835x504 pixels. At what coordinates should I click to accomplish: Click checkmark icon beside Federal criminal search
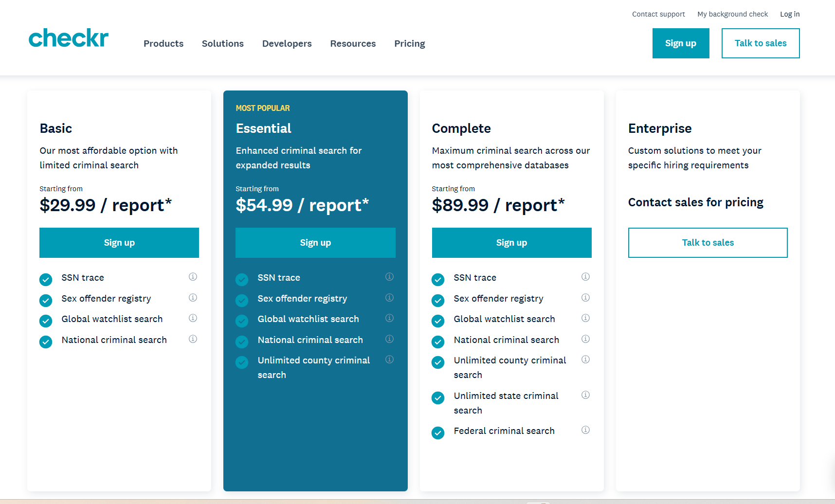pyautogui.click(x=438, y=433)
